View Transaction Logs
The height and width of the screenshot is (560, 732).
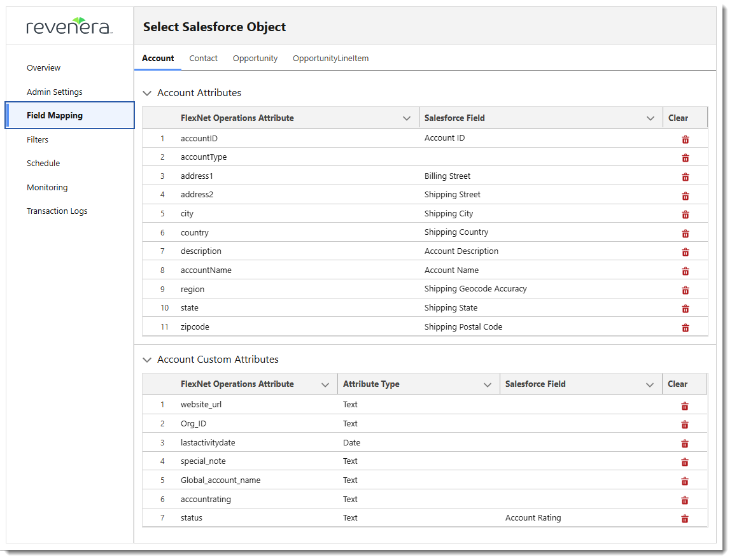tap(57, 211)
